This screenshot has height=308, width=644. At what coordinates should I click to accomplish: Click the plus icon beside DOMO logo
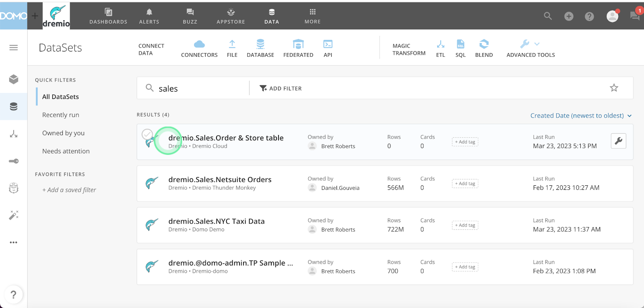(x=35, y=16)
